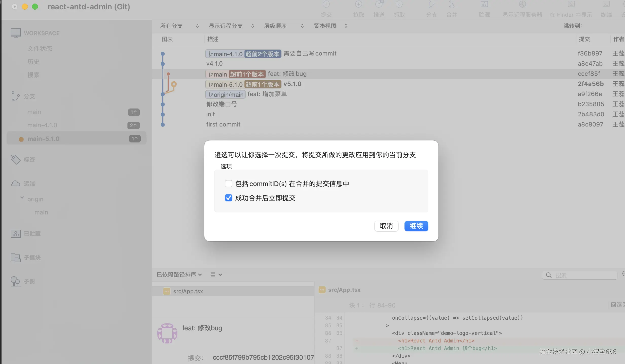This screenshot has height=364, width=625.
Task: Click the 继续 button in dialog
Action: click(416, 226)
